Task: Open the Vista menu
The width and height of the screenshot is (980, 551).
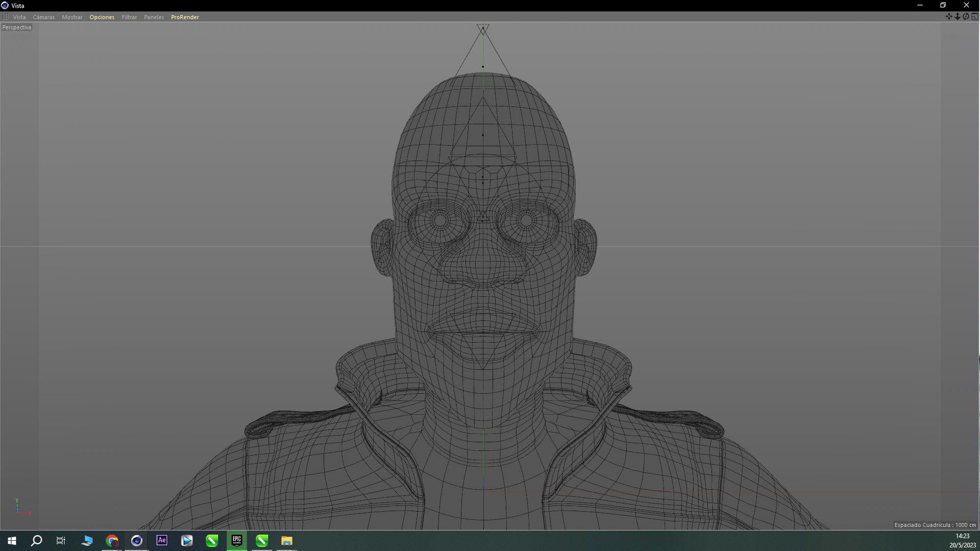Action: [19, 17]
